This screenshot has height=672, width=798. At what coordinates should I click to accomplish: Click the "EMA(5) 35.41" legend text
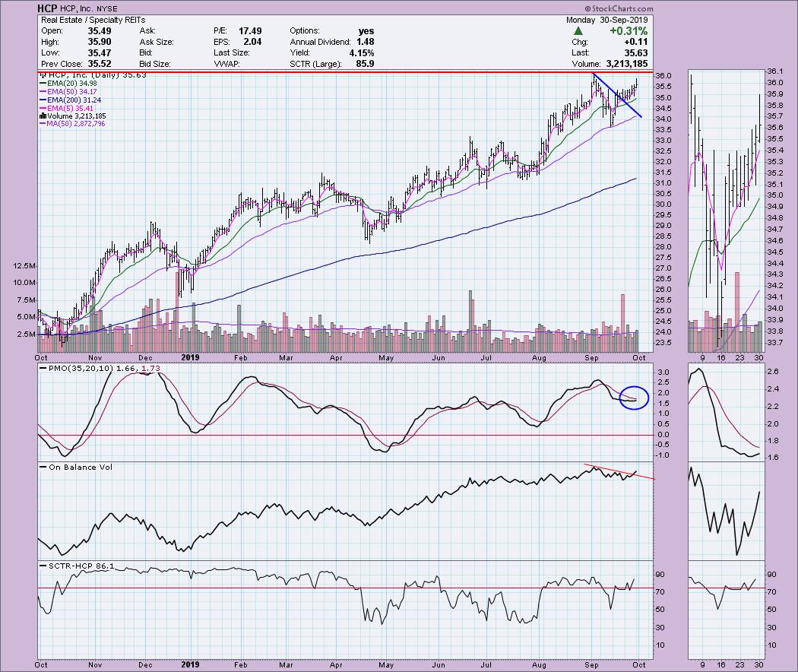coord(70,109)
